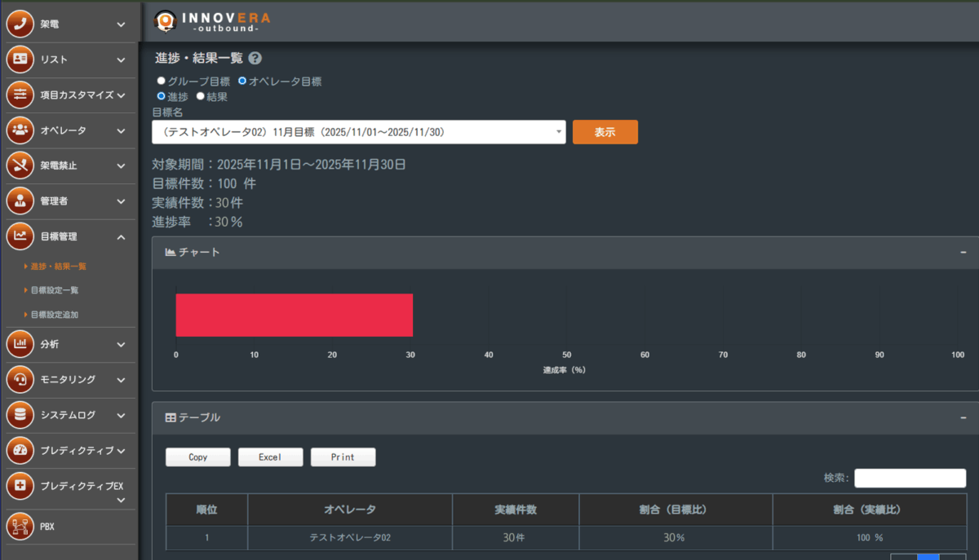Click the モニタリング headset icon
Screen dimensions: 979x560
point(20,379)
